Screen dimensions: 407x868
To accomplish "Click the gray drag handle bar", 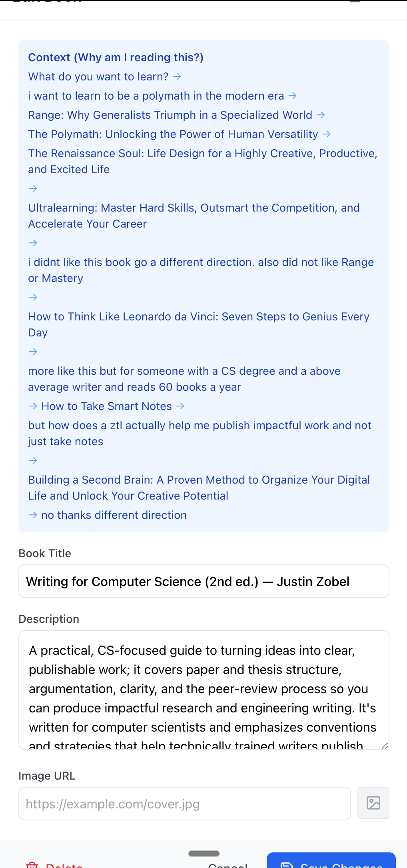I will (x=203, y=853).
